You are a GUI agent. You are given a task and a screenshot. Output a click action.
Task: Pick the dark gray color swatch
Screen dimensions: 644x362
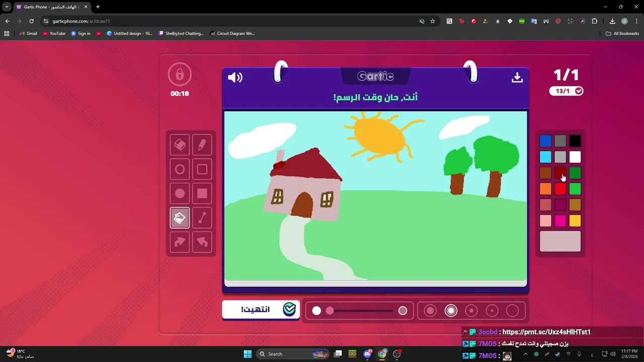[x=560, y=141]
